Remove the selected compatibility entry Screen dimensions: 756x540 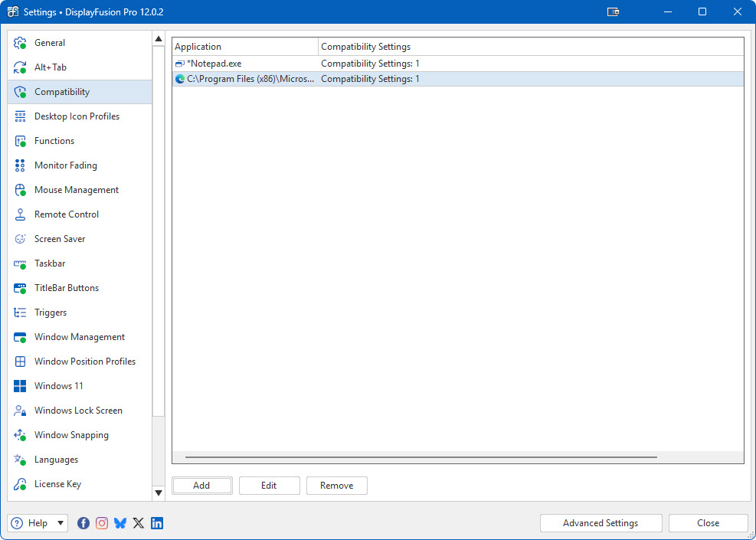(337, 486)
